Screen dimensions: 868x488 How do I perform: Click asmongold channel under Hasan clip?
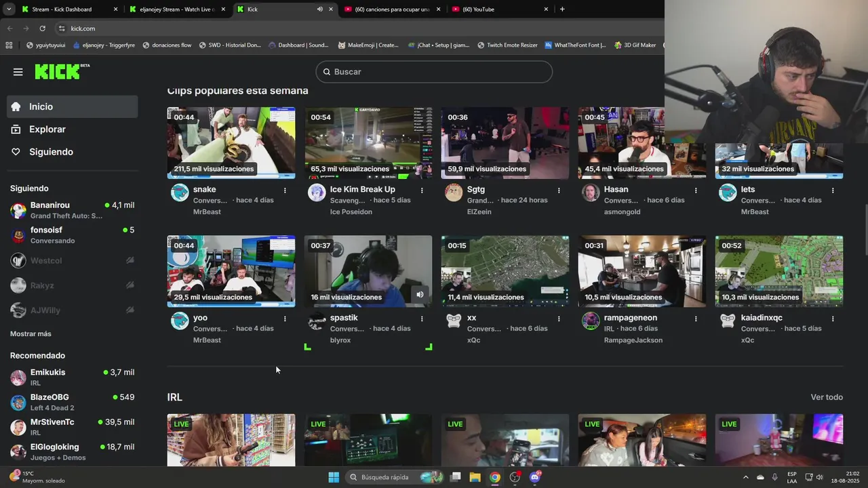[x=623, y=211]
